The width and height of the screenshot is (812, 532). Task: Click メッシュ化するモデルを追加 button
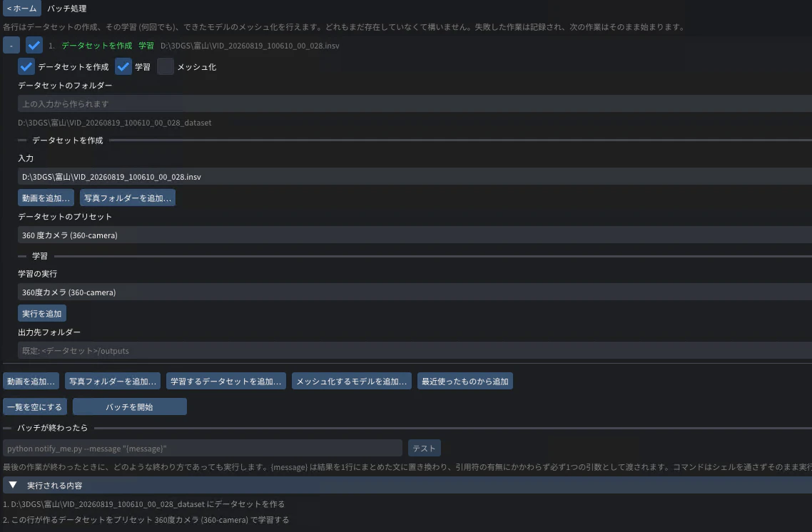click(352, 381)
